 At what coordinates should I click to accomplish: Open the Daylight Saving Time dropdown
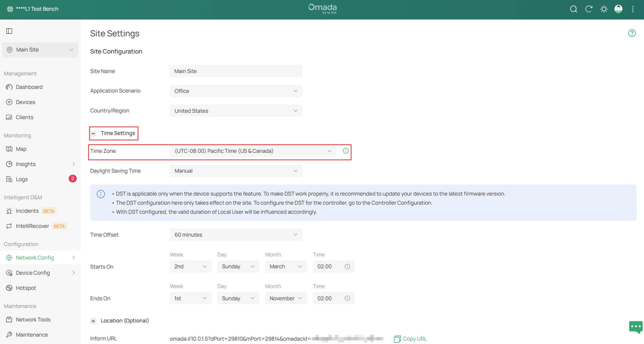(236, 171)
